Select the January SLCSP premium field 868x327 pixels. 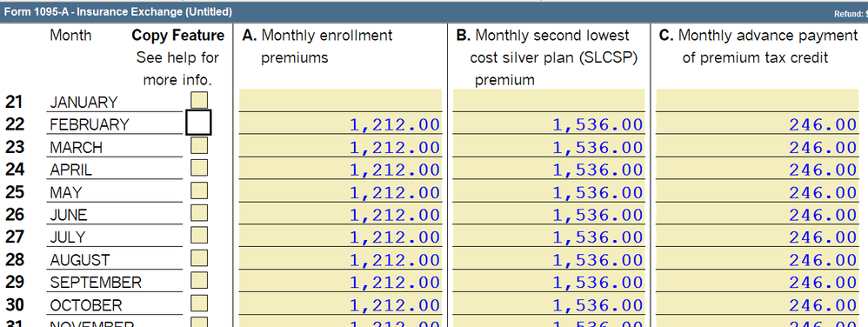[x=549, y=100]
